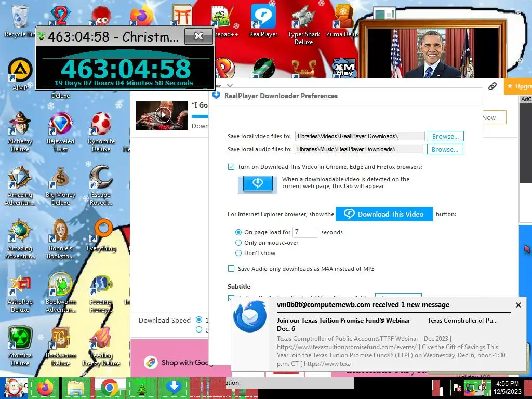Browse for local audio files folder
The height and width of the screenshot is (399, 532).
pyautogui.click(x=445, y=149)
